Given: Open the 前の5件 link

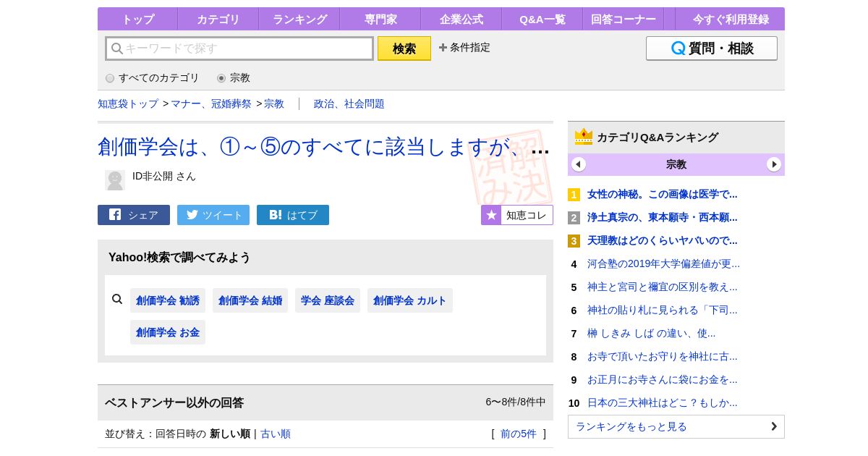Looking at the screenshot, I should 518,434.
